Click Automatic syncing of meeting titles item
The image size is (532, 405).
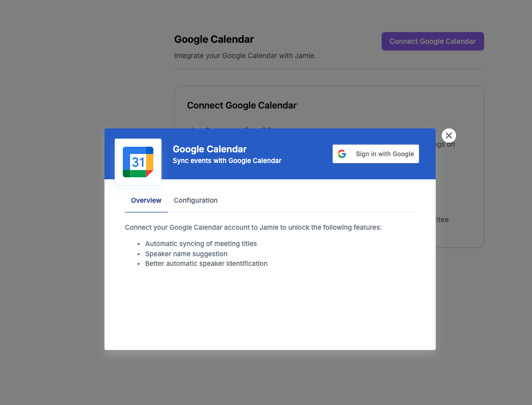pos(201,244)
